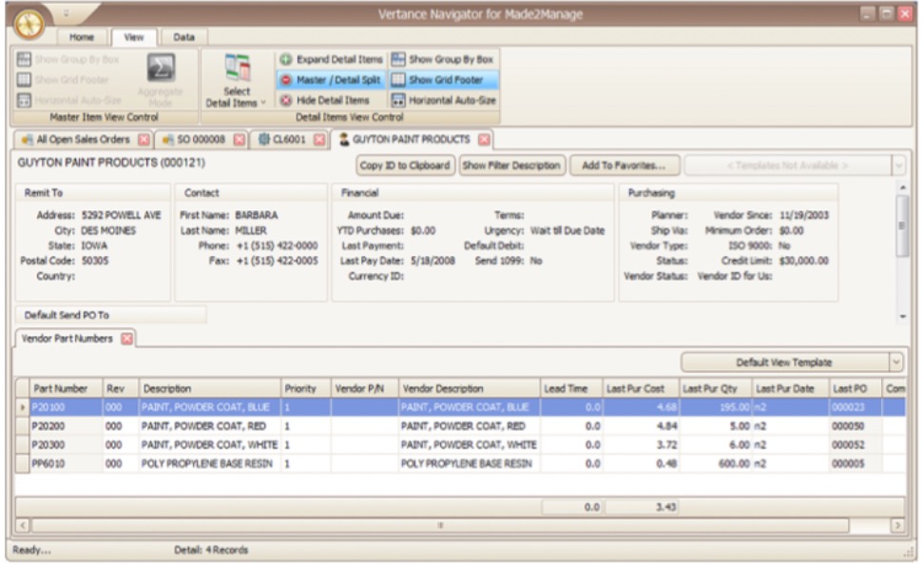The height and width of the screenshot is (567, 924).
Task: Click the horizontal scrollbar at grid bottom
Action: click(440, 525)
